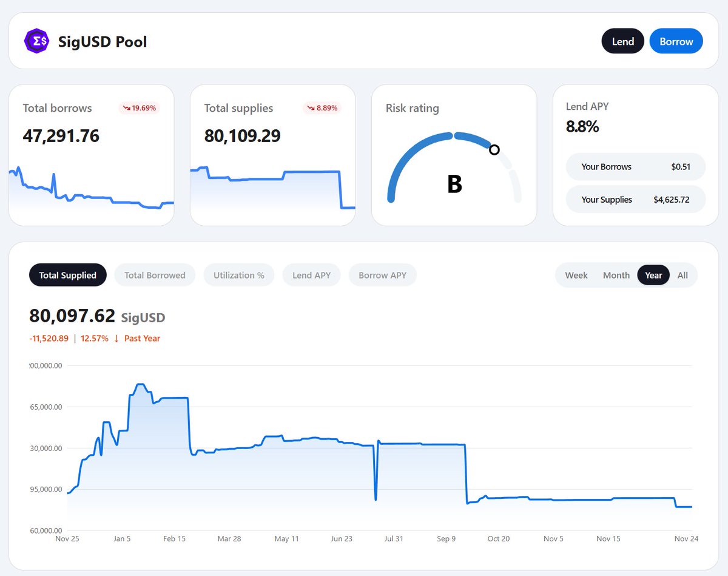Click the Total borrows heading
The width and height of the screenshot is (728, 576).
click(57, 108)
